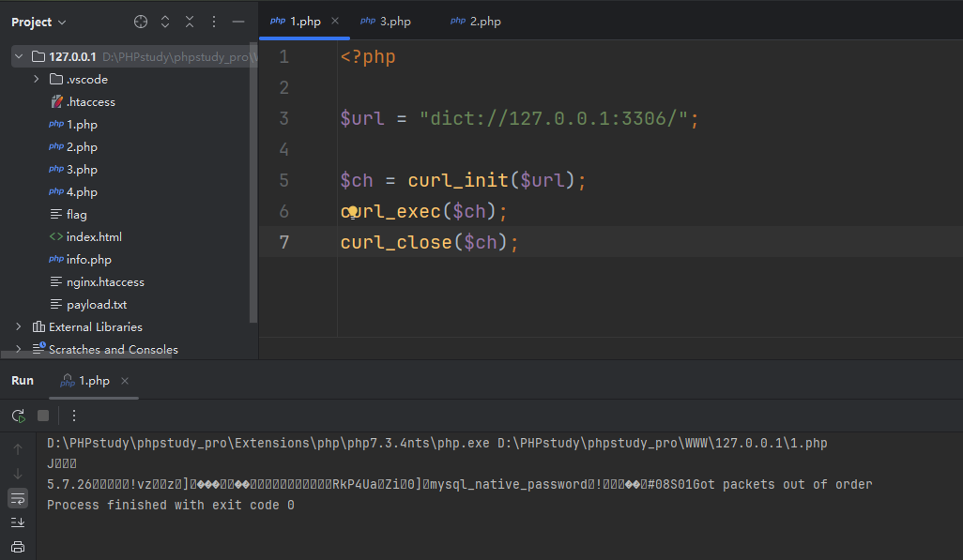
Task: Toggle Scroll to End in Run console
Action: pos(18,522)
